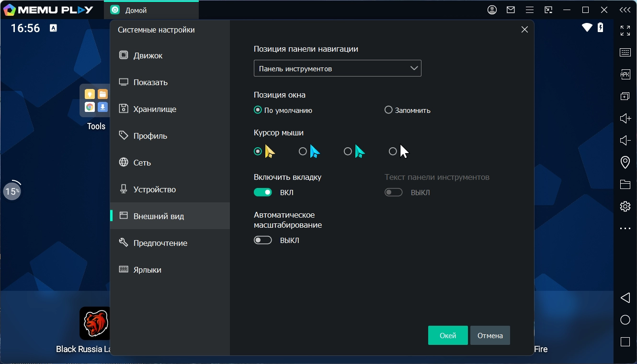The width and height of the screenshot is (637, 364).
Task: Open the hamburger menu in MEmu title bar
Action: coord(530,10)
